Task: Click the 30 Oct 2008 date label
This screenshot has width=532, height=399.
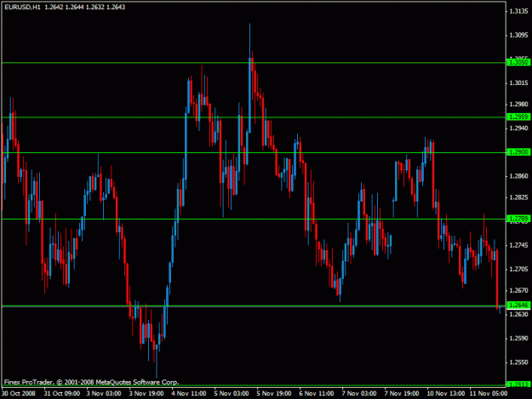Action: pyautogui.click(x=19, y=394)
